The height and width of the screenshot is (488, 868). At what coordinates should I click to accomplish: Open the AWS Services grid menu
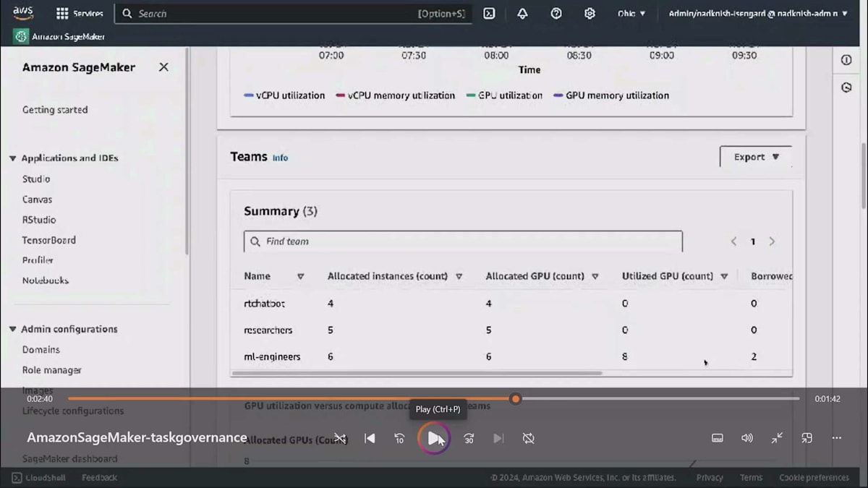point(80,14)
